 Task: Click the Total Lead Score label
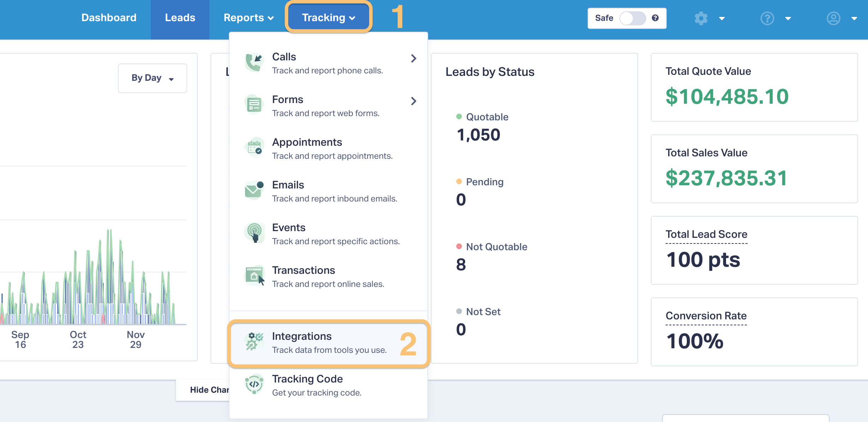[706, 234]
